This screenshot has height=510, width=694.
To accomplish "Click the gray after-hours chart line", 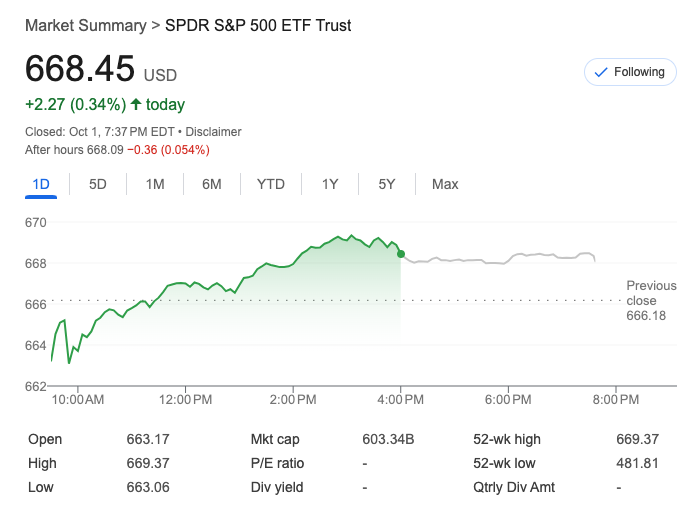I will click(500, 260).
